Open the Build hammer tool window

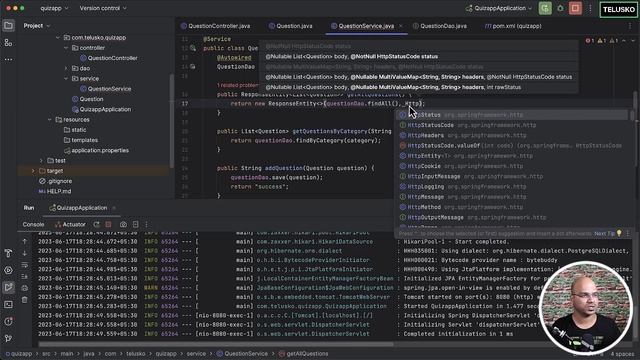(8, 253)
